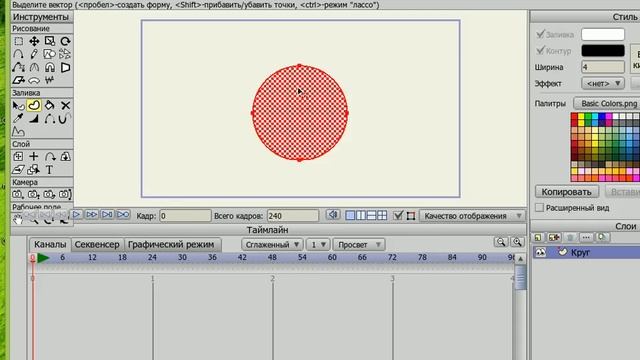Viewport: 640px width, 360px height.
Task: Pick the red swatch in palette top-left
Action: coord(574,117)
